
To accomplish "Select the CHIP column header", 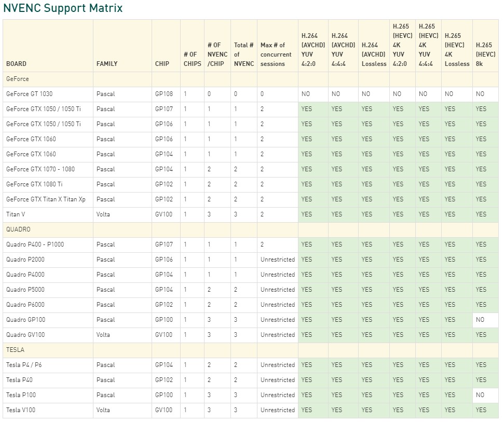I will click(162, 64).
